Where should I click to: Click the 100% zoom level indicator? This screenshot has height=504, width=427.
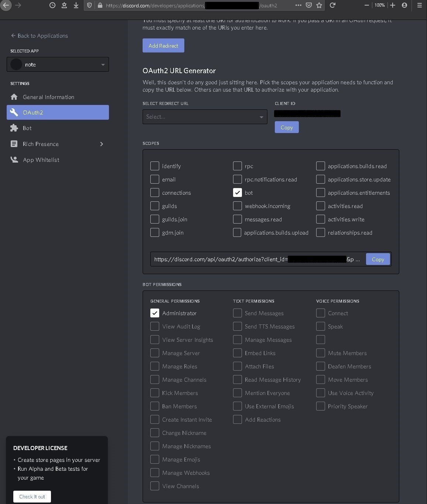pyautogui.click(x=379, y=5)
